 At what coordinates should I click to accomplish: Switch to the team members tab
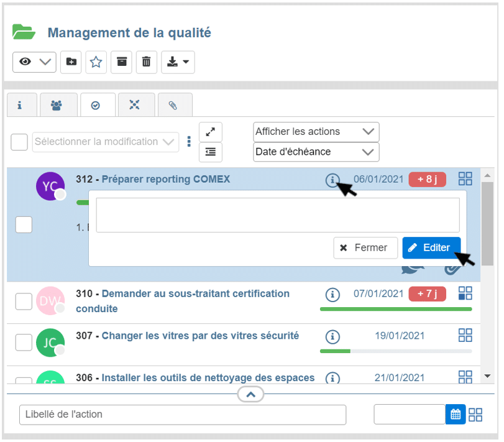(x=57, y=106)
